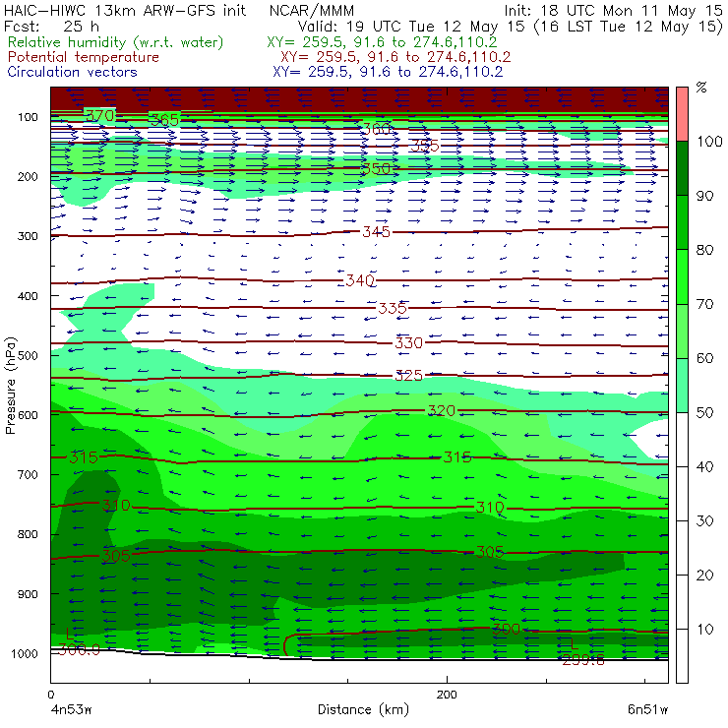Click the 300 hPa pressure axis tick label
Viewport: 728px width, 728px height.
point(28,236)
